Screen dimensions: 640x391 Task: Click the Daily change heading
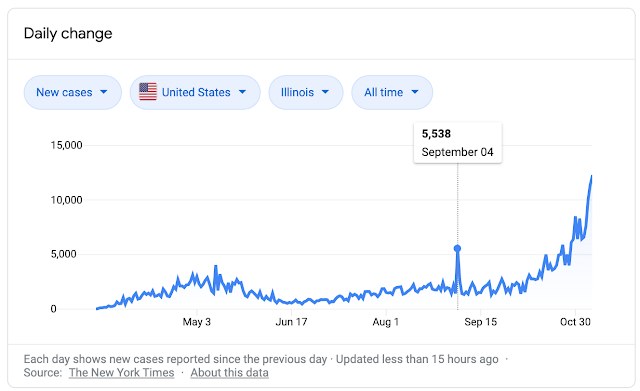pyautogui.click(x=68, y=33)
